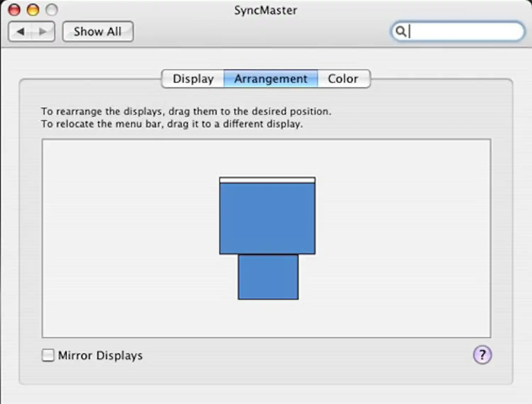Image resolution: width=532 pixels, height=404 pixels.
Task: Click the Mirror Displays checkbox
Action: coord(48,355)
